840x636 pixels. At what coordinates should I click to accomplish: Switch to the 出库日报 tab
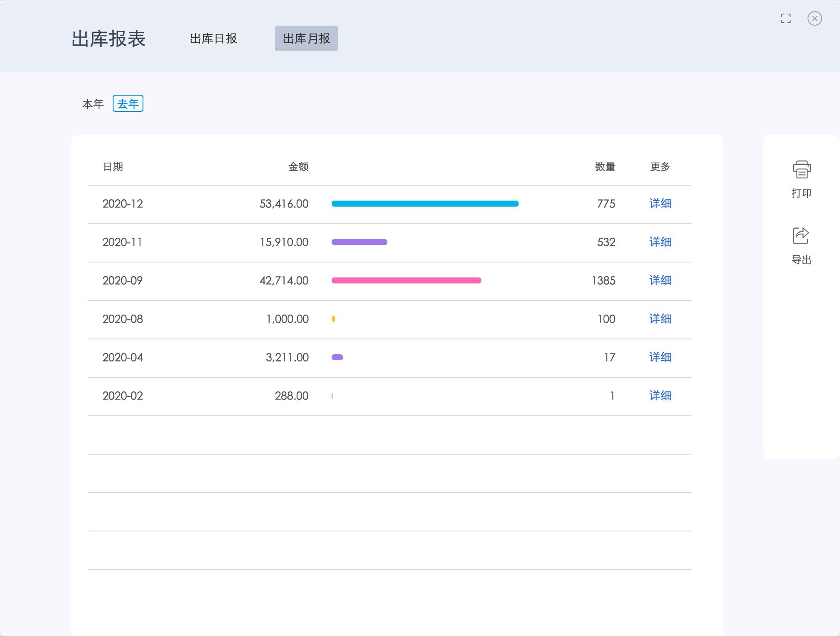(213, 38)
